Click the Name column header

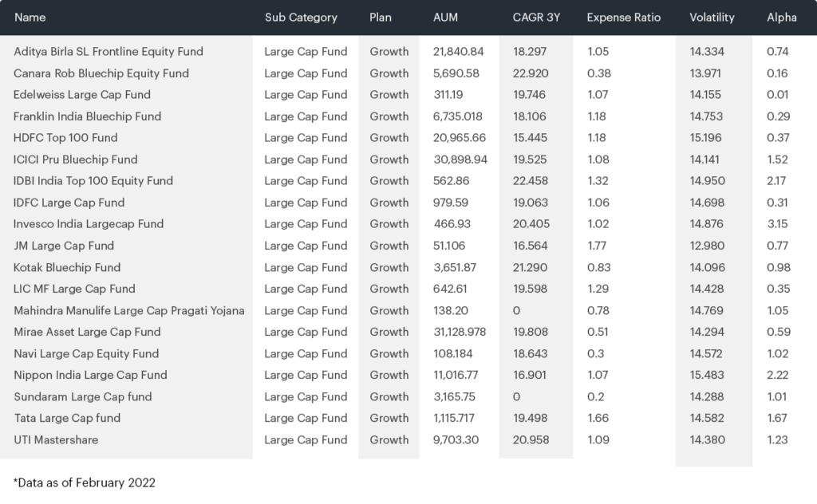click(x=30, y=18)
